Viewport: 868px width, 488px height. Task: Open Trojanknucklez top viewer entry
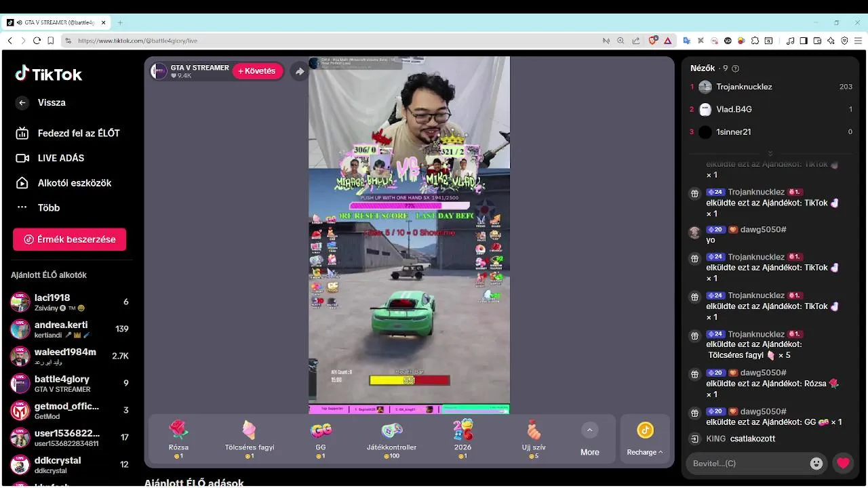(770, 87)
